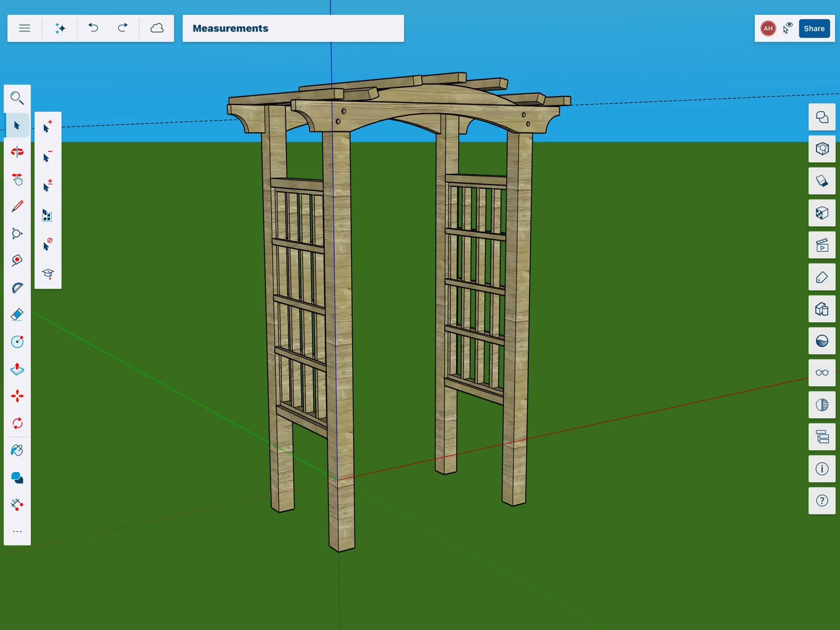Open the Materials panel
840x630 pixels.
click(x=822, y=181)
